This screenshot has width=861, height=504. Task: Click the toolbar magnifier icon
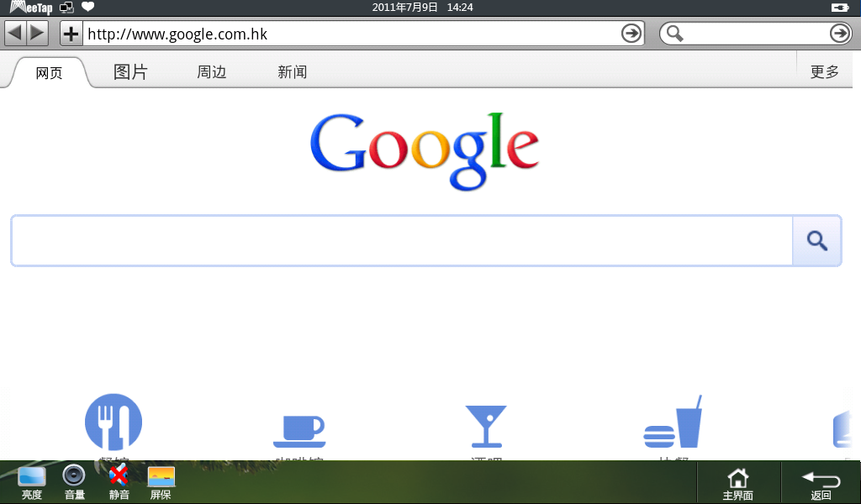[x=674, y=34]
